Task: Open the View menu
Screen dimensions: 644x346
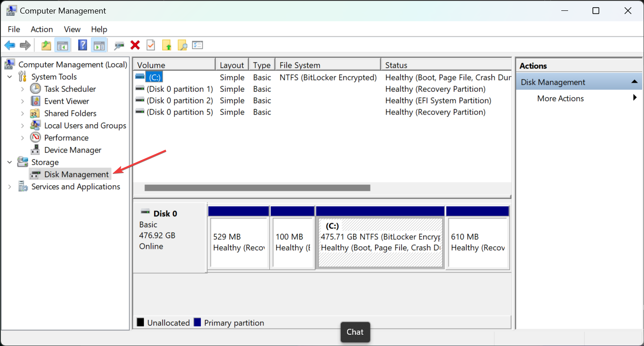Action: (72, 29)
